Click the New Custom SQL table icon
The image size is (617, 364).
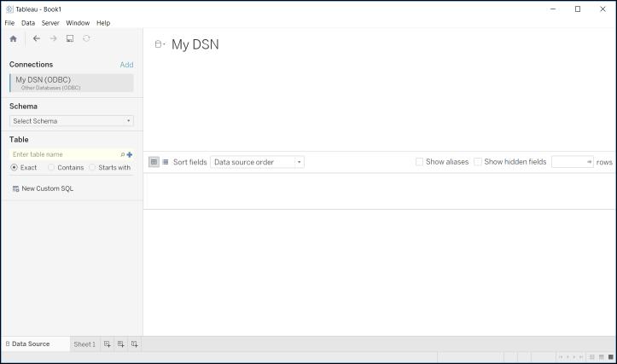pos(15,188)
